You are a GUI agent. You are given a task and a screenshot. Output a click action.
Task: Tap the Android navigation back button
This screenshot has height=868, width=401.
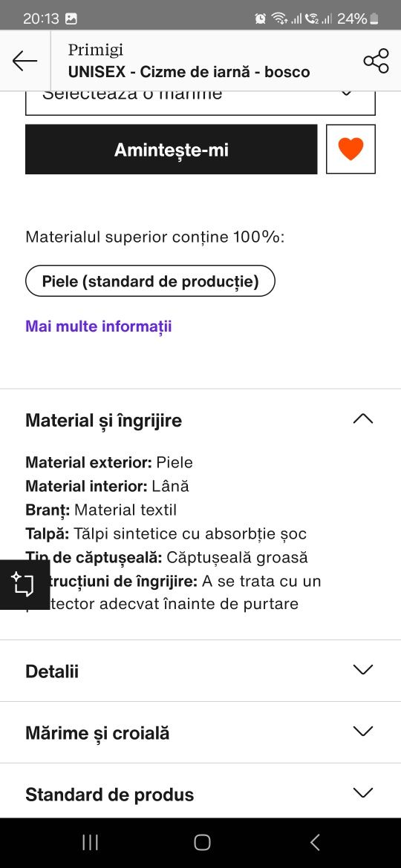[315, 843]
